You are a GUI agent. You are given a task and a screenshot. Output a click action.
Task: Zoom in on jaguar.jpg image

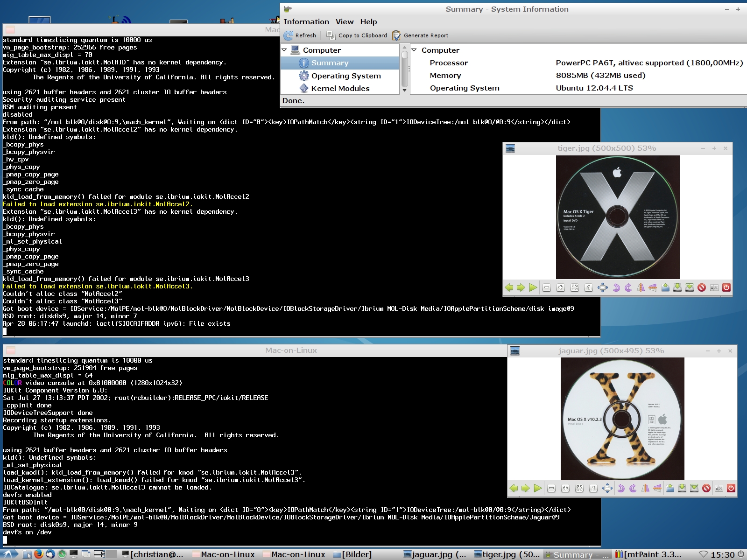pos(565,489)
